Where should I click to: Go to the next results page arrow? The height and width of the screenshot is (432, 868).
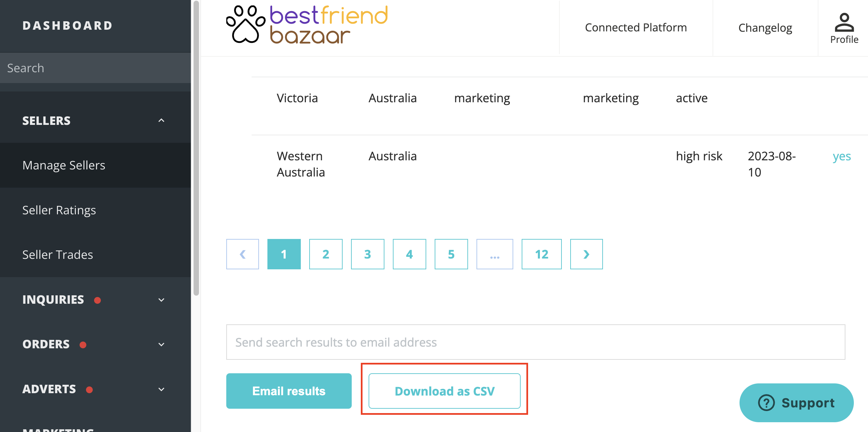click(586, 254)
